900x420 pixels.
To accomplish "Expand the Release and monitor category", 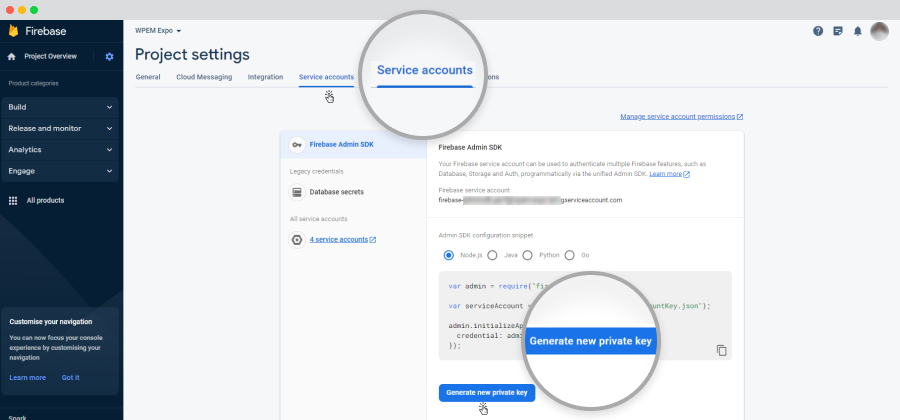I will click(60, 129).
